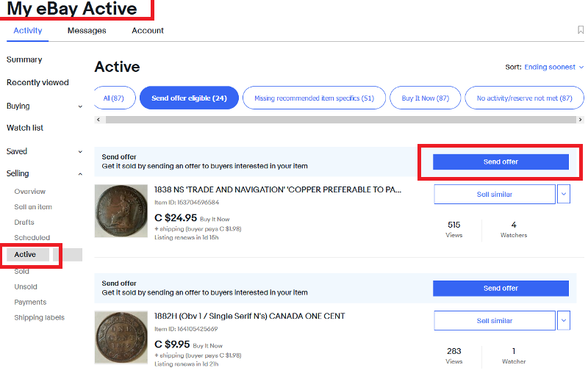Click Send offer for the 1882H cent
This screenshot has height=376, width=588.
point(501,289)
